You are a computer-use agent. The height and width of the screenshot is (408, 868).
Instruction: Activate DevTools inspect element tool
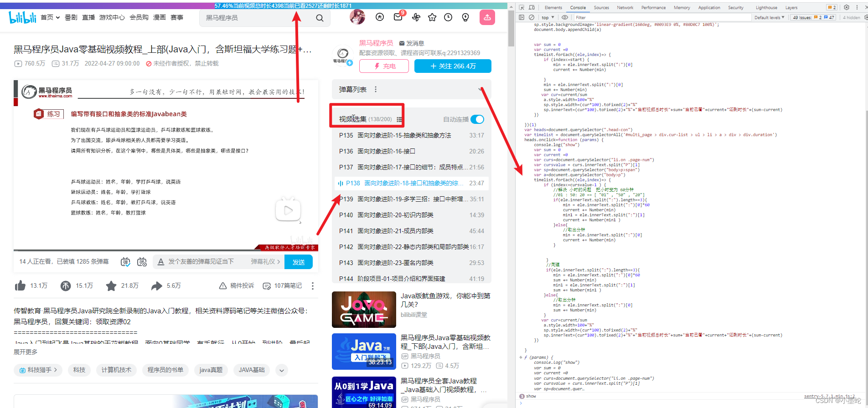(x=522, y=7)
